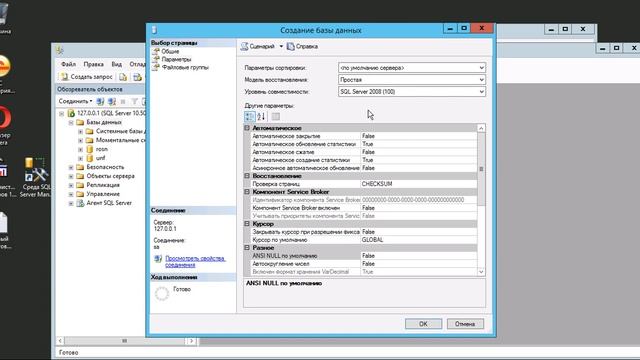Screen dimensions: 640x360
Task: Select Автоматическое создание статистики property
Action: tap(363, 160)
